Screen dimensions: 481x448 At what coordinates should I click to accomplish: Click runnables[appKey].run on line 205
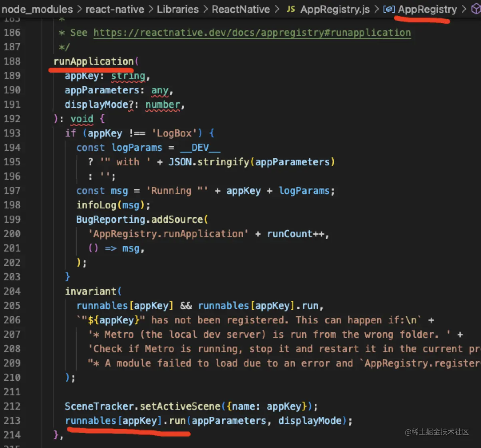tap(258, 305)
